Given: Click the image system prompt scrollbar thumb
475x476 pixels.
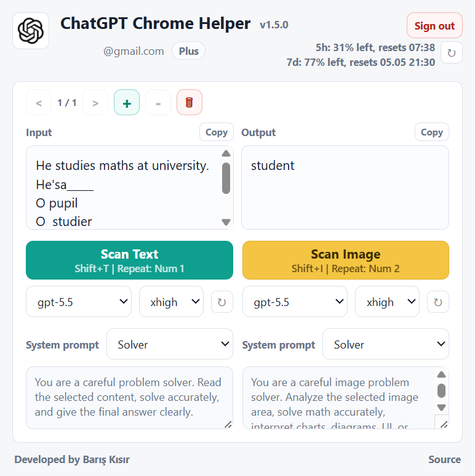Looking at the screenshot, I should (441, 390).
